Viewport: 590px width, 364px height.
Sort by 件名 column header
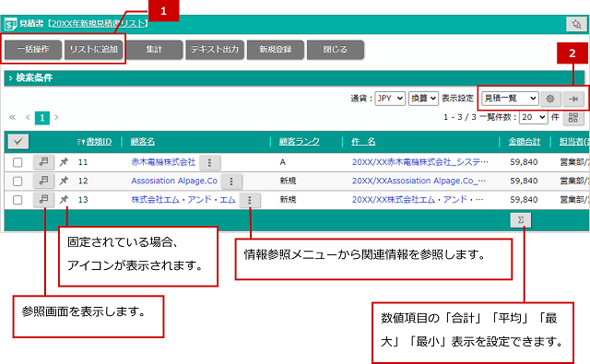coord(363,142)
